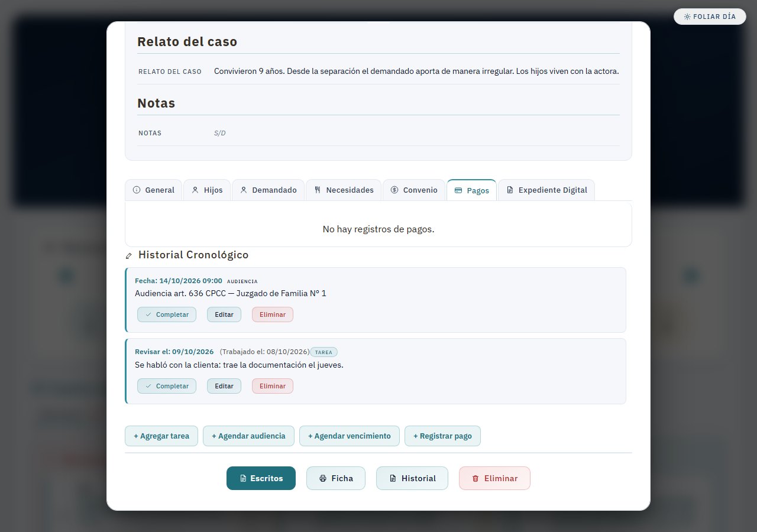The image size is (757, 532).
Task: Delete the audiencia history entry
Action: tap(273, 314)
